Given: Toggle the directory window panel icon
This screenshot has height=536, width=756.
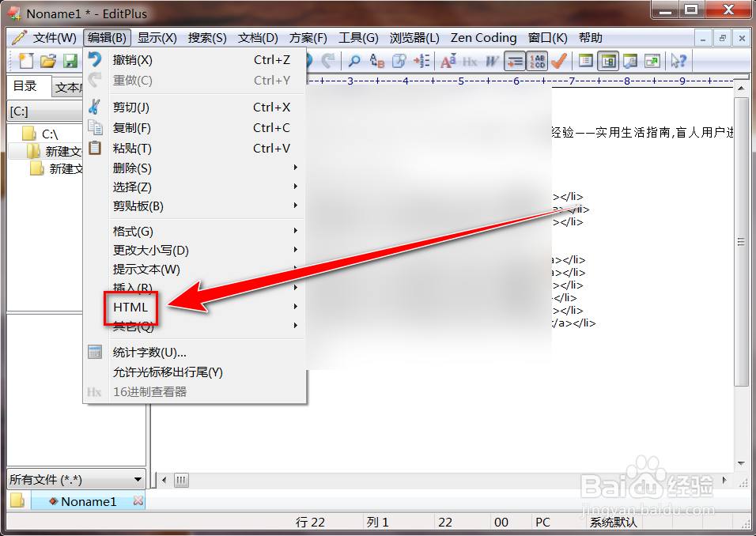Looking at the screenshot, I should (607, 60).
